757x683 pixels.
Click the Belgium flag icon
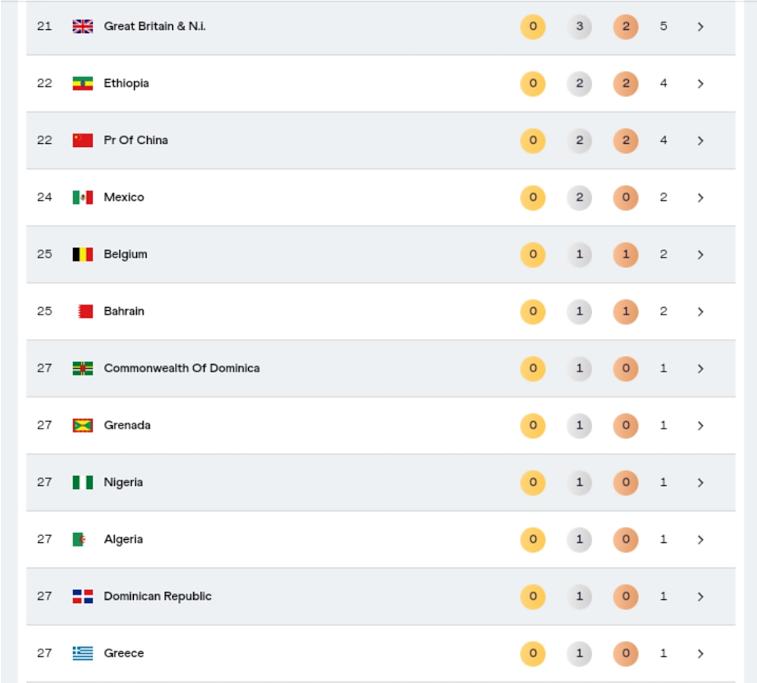click(83, 254)
